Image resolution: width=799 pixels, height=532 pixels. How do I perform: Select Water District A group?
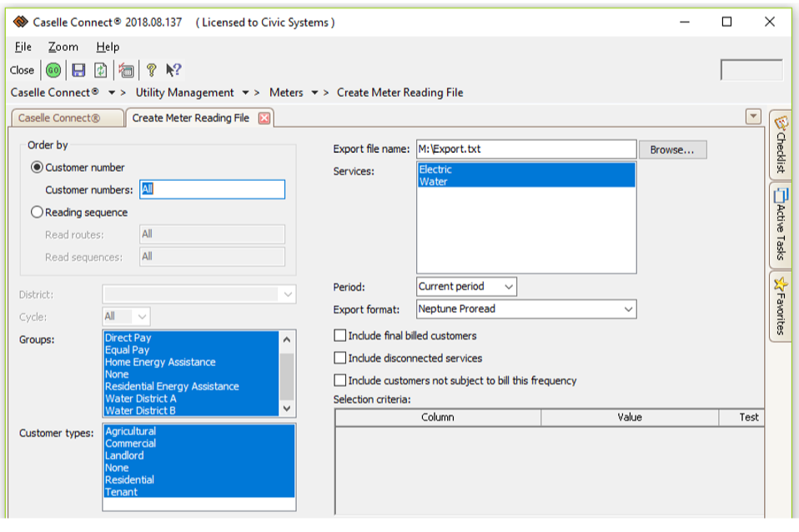(x=191, y=399)
